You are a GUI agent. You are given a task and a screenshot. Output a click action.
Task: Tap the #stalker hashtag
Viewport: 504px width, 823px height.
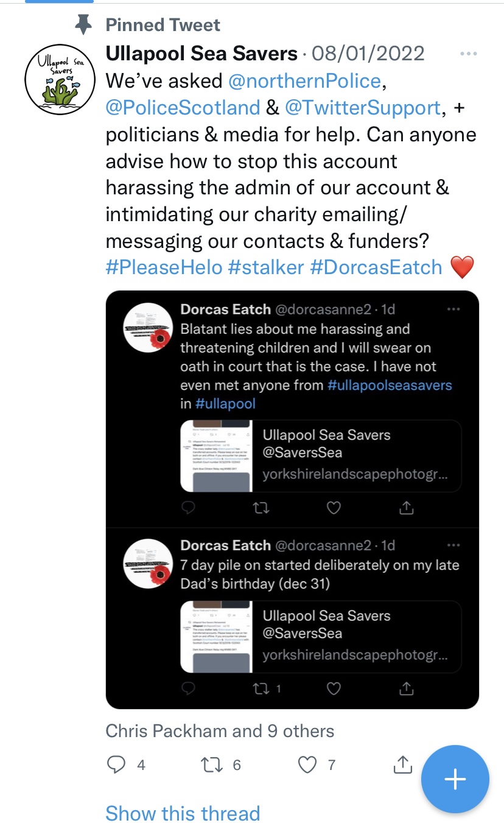pyautogui.click(x=265, y=267)
